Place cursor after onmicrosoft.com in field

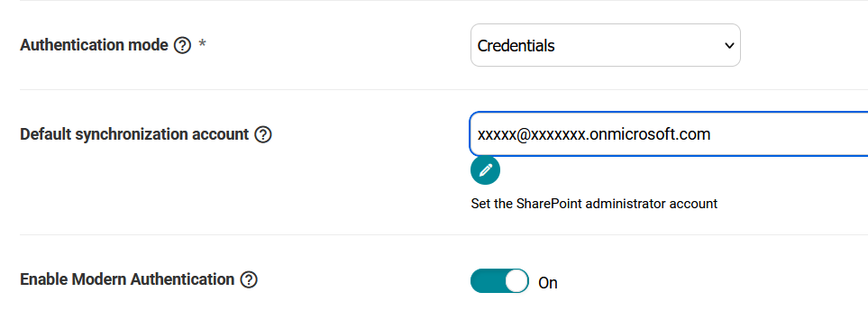(x=712, y=134)
